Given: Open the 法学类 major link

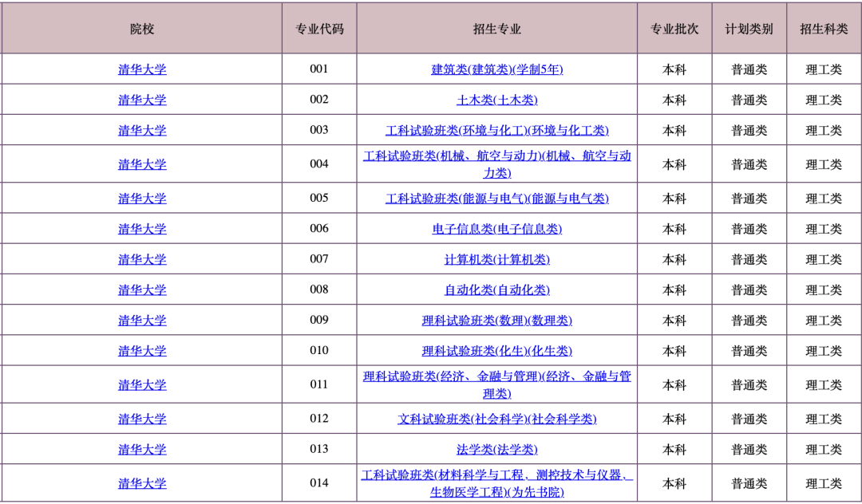Looking at the screenshot, I should (496, 450).
